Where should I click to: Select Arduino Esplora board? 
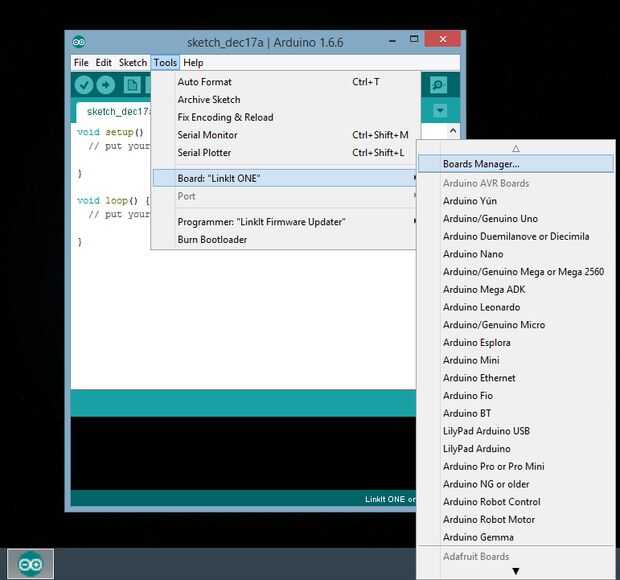[516, 342]
